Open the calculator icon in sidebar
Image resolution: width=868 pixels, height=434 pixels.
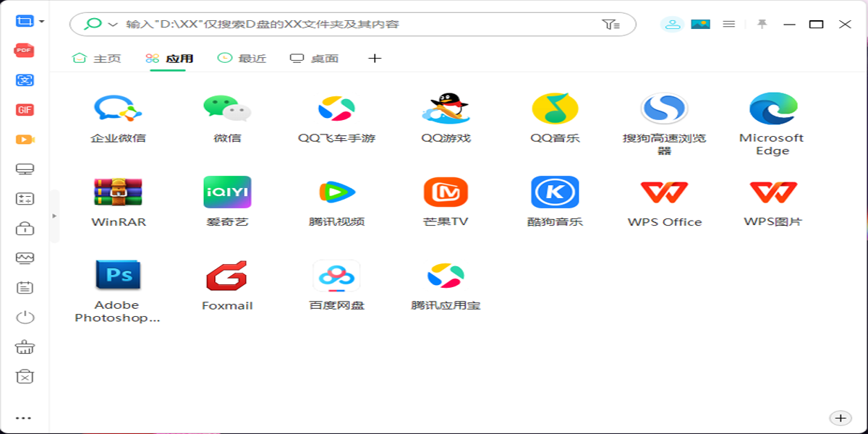[x=25, y=199]
